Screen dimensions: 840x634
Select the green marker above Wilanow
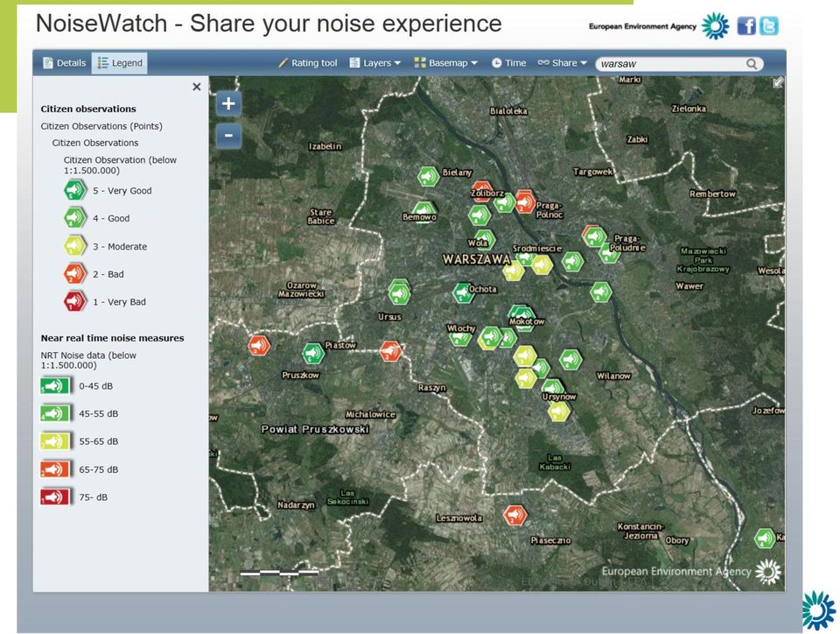(x=570, y=359)
